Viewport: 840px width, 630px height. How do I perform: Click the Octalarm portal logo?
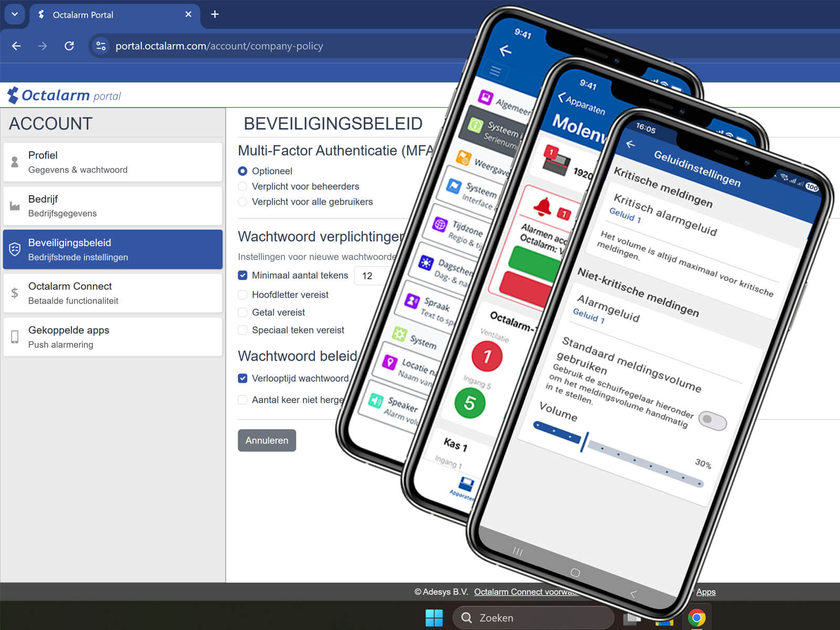(x=64, y=96)
